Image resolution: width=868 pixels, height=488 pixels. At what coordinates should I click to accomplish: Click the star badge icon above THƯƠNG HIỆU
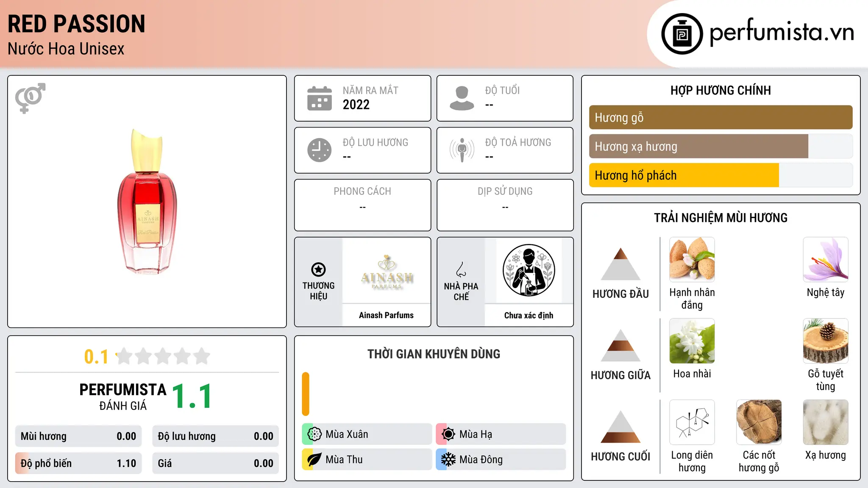318,269
